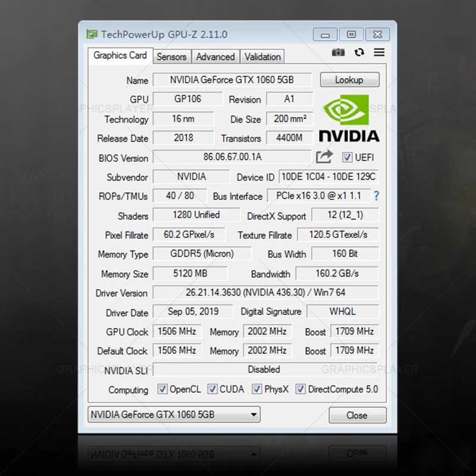Viewport: 476px width, 476px height.
Task: Click the Transistors value 4400M
Action: click(x=290, y=138)
